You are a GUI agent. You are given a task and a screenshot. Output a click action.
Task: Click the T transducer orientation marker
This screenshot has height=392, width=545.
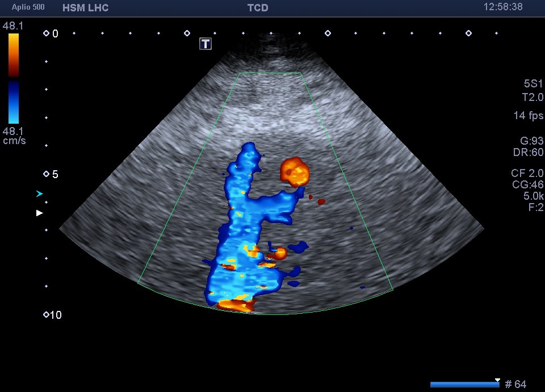pos(206,44)
